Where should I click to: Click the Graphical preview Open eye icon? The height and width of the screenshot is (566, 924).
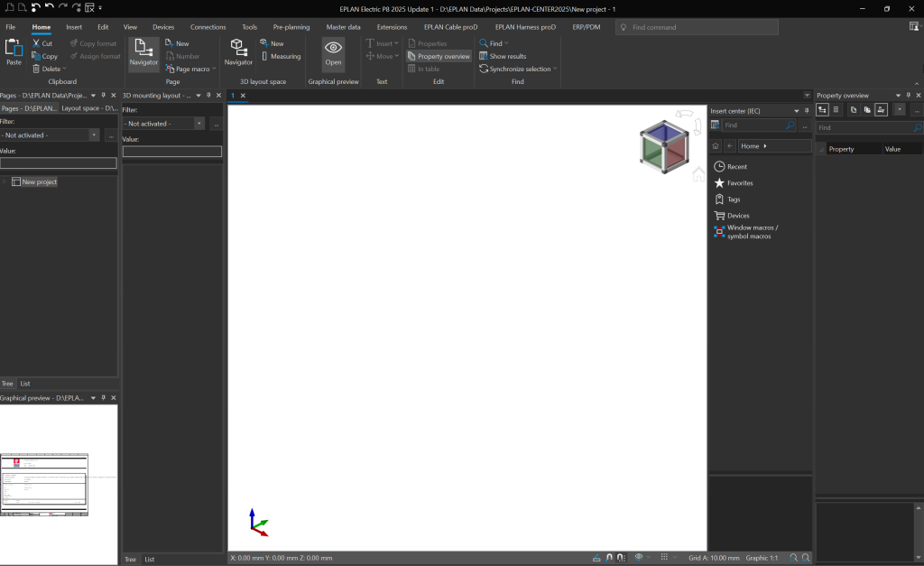(x=333, y=48)
